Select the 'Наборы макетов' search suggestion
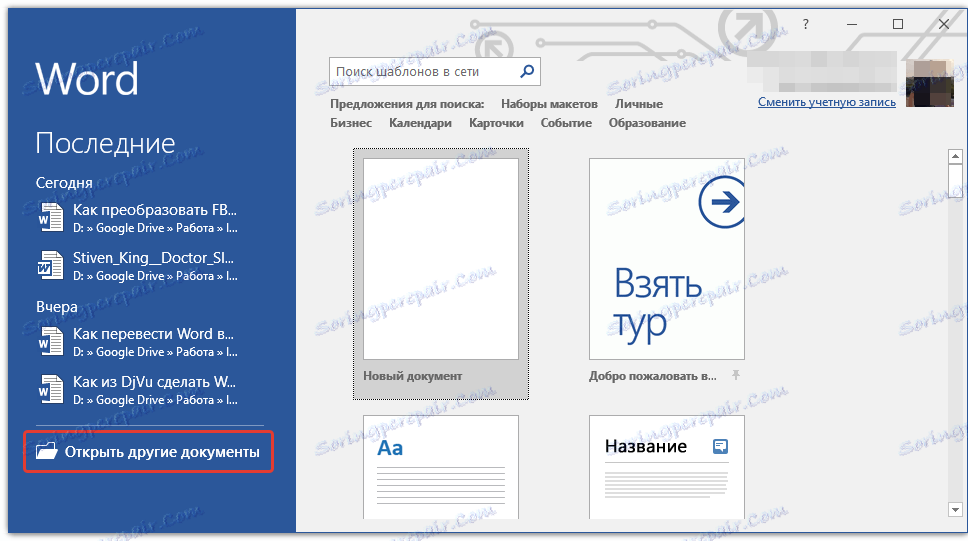 [x=549, y=104]
